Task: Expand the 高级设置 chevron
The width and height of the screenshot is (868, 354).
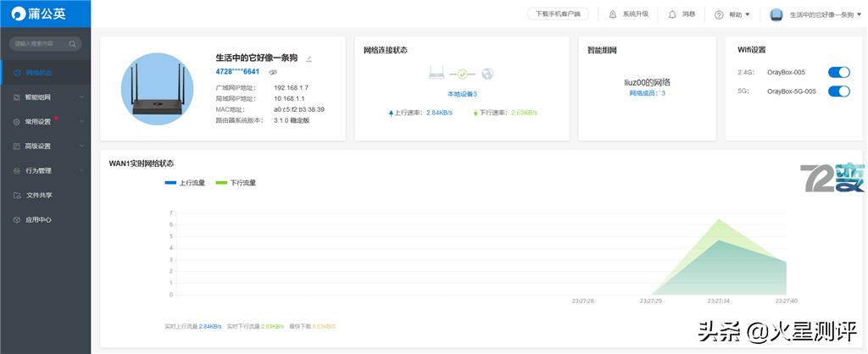Action: (x=82, y=146)
